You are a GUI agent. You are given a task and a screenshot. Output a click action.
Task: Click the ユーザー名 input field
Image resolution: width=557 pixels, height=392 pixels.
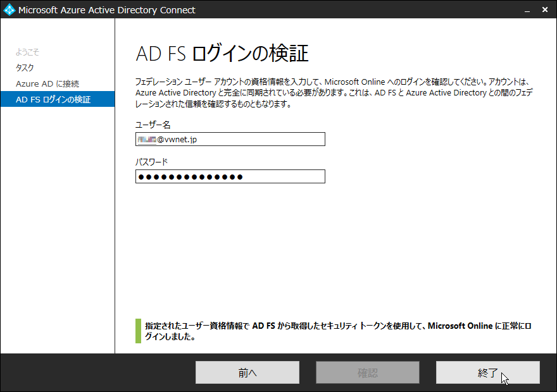coord(230,139)
